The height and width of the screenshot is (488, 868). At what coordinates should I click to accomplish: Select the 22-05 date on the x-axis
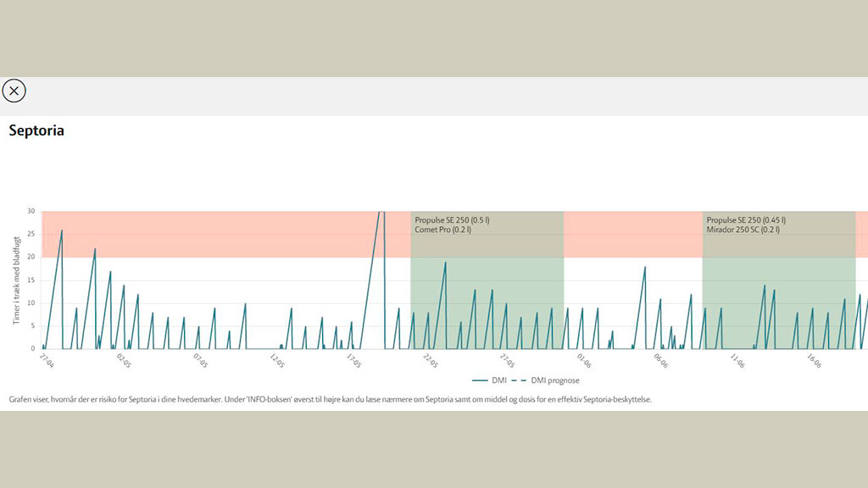pos(430,361)
